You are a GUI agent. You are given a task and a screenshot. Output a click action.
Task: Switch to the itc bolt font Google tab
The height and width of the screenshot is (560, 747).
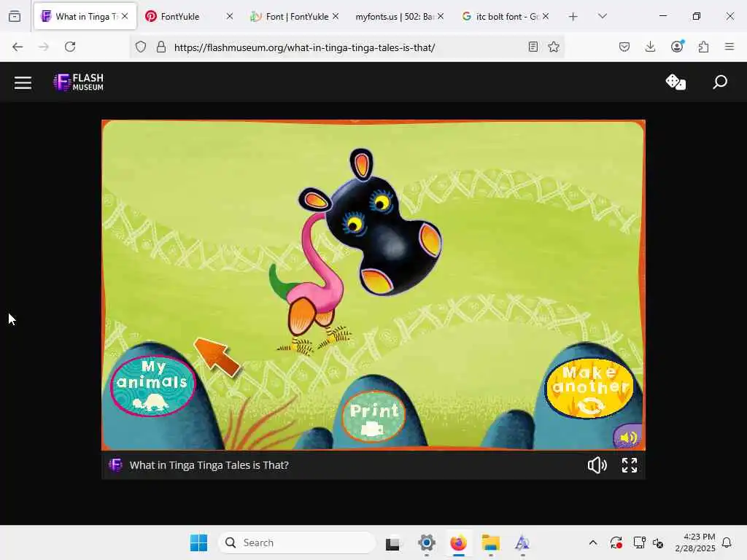(505, 16)
